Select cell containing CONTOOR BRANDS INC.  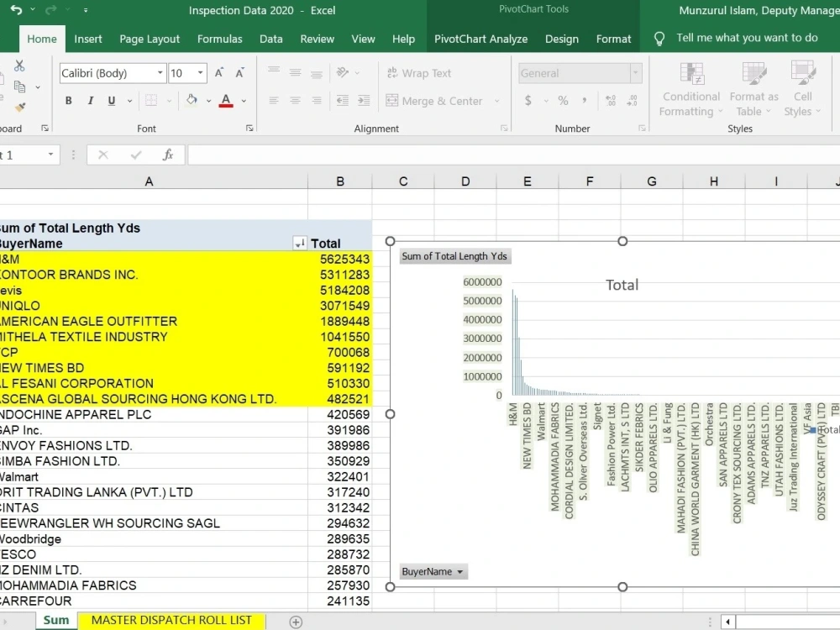point(69,275)
